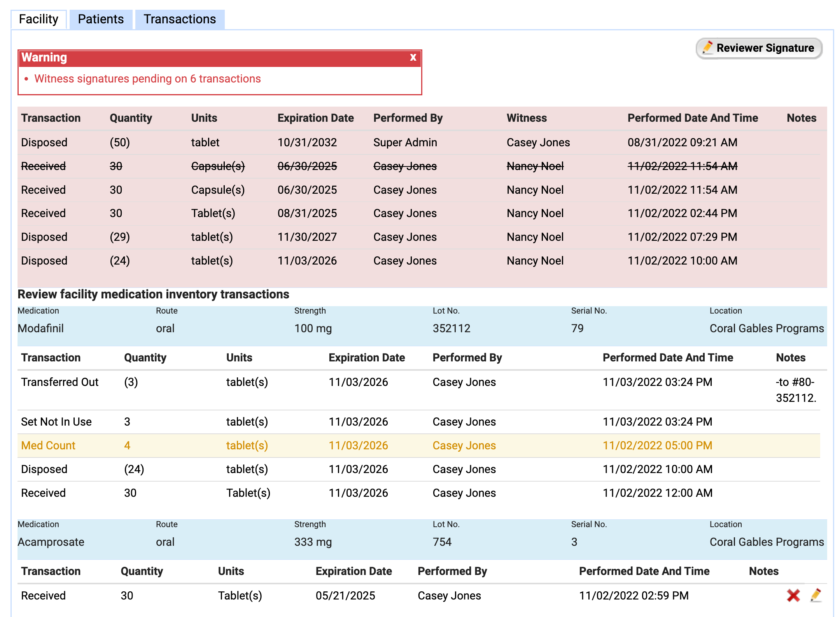This screenshot has height=617, width=840.
Task: Click the Reviewer Signature button
Action: click(x=759, y=48)
